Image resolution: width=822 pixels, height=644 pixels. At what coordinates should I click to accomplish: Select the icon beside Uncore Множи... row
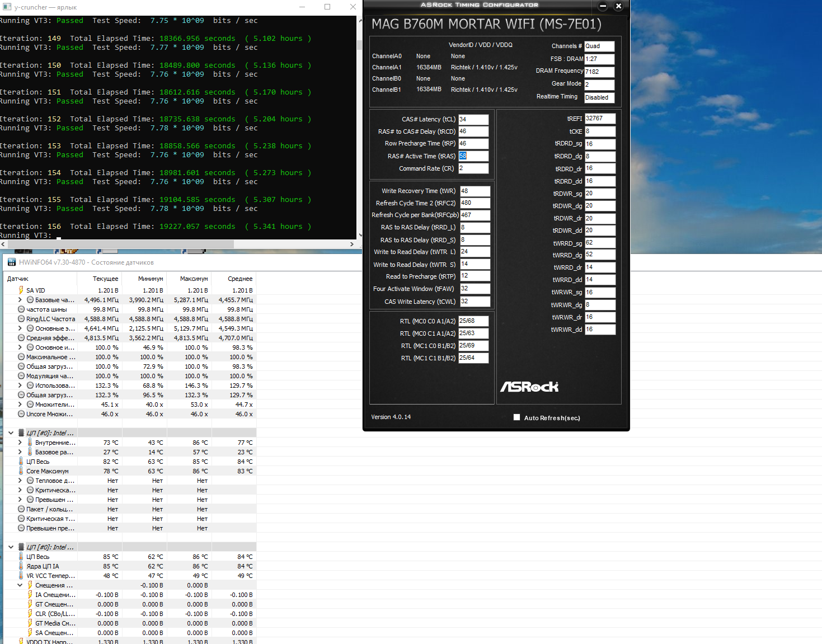pyautogui.click(x=21, y=414)
